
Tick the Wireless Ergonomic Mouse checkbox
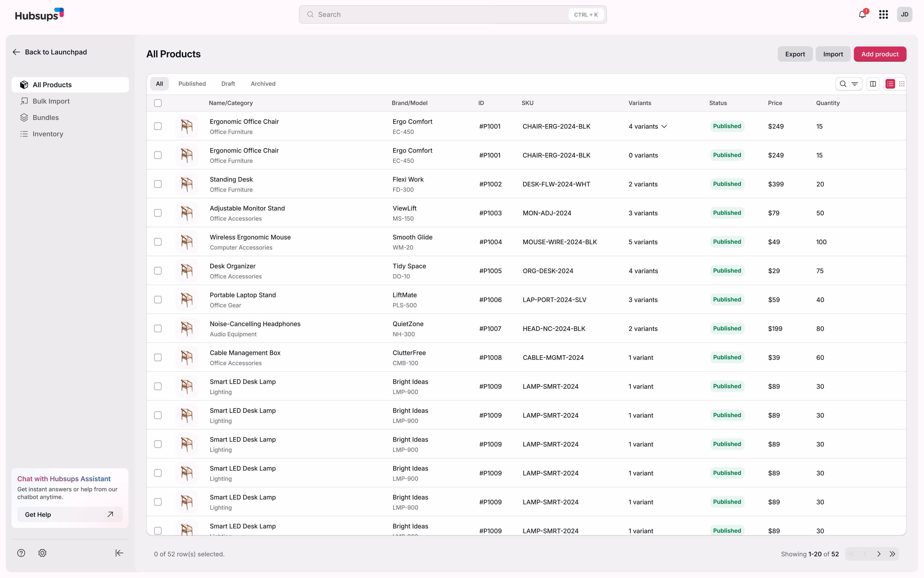click(158, 242)
